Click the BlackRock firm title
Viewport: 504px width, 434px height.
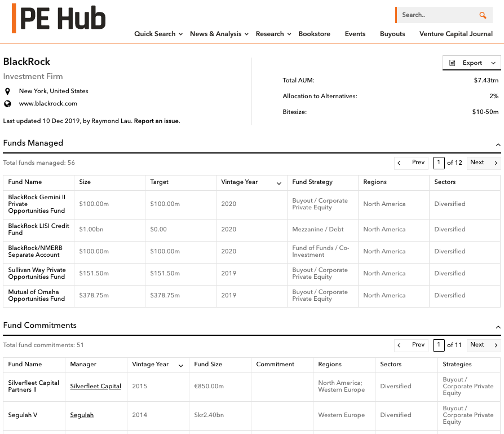[26, 62]
